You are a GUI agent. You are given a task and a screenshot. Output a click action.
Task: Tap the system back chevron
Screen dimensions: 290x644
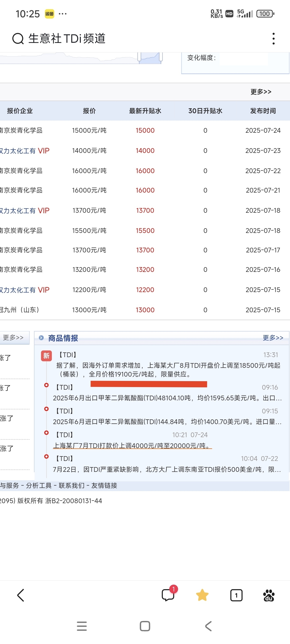(x=208, y=626)
